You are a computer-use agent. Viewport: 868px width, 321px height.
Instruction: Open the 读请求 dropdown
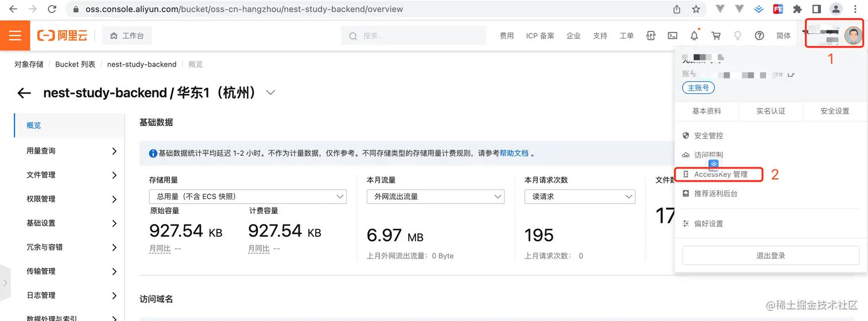click(x=580, y=197)
